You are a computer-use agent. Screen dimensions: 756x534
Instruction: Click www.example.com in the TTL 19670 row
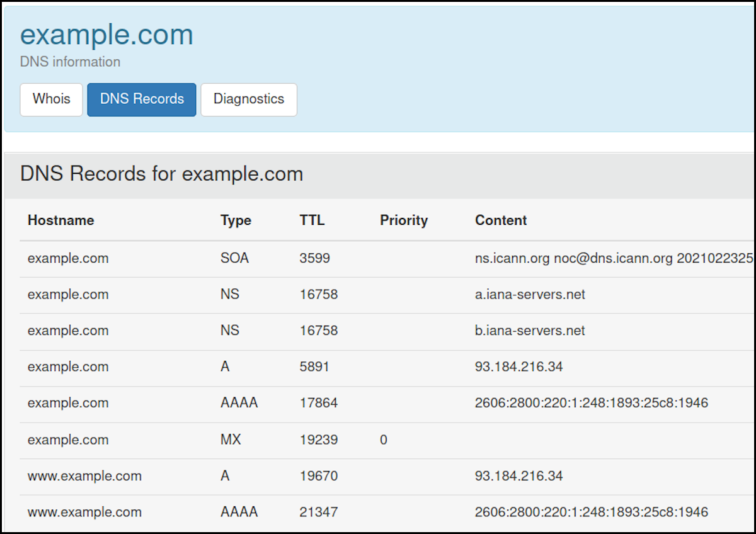click(84, 476)
